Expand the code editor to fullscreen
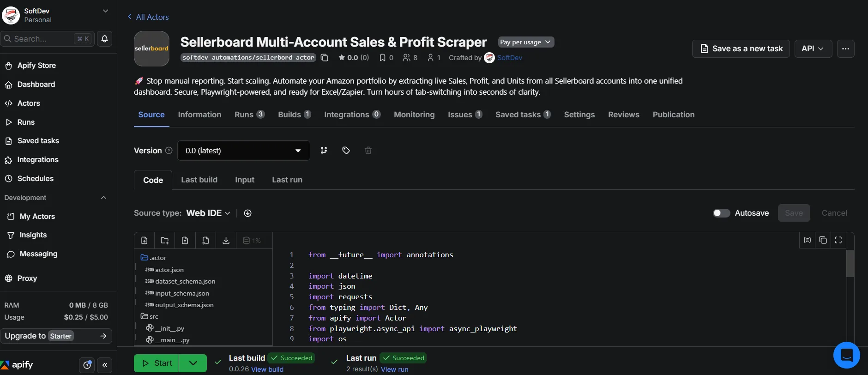 [x=838, y=240]
